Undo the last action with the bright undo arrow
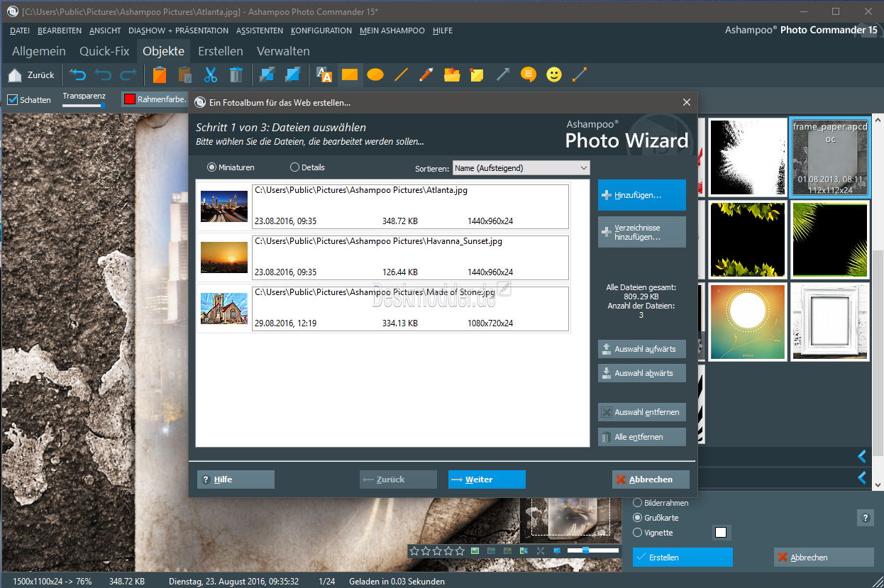Viewport: 884px width, 588px height. click(x=77, y=74)
